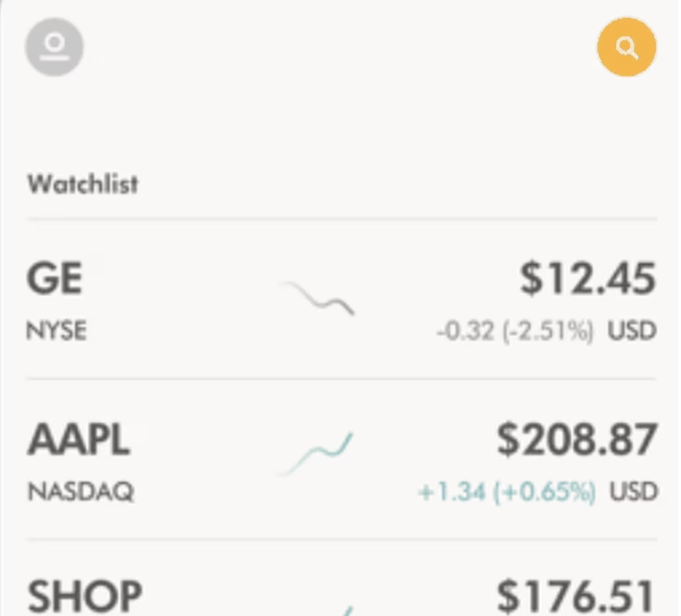Click AAPL change +1.34 (+0.65%)

point(507,492)
